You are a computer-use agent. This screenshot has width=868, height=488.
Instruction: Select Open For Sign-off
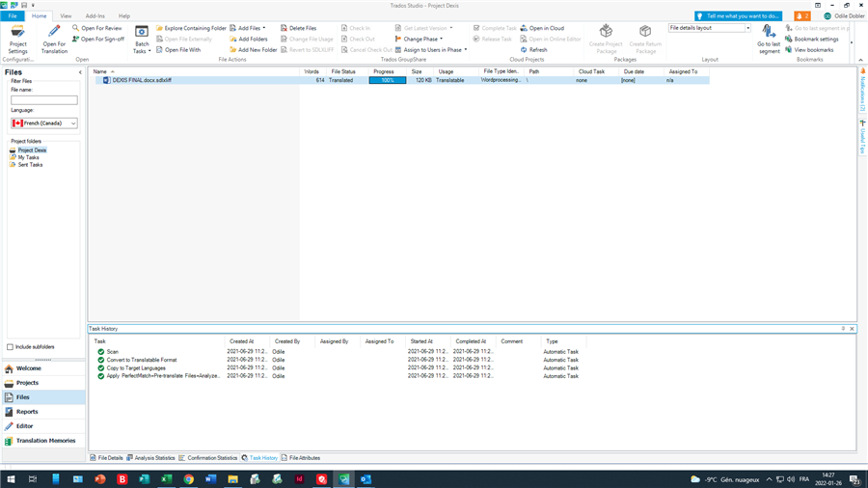[x=98, y=40]
